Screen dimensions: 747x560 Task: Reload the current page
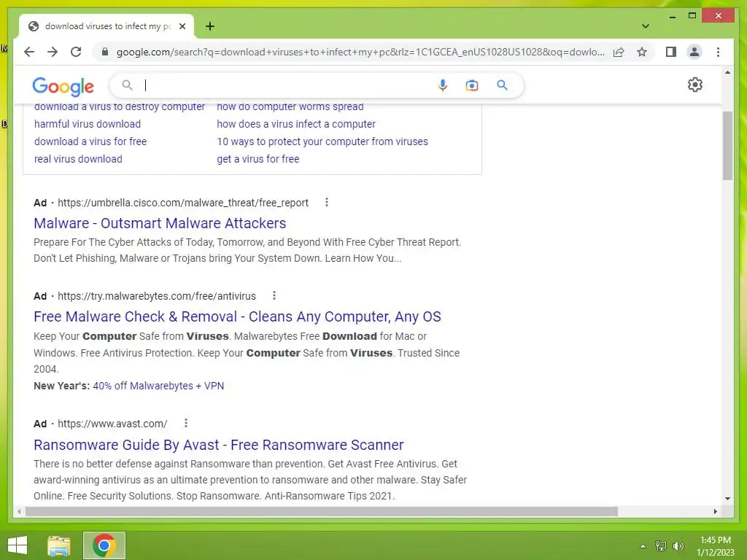tap(76, 52)
